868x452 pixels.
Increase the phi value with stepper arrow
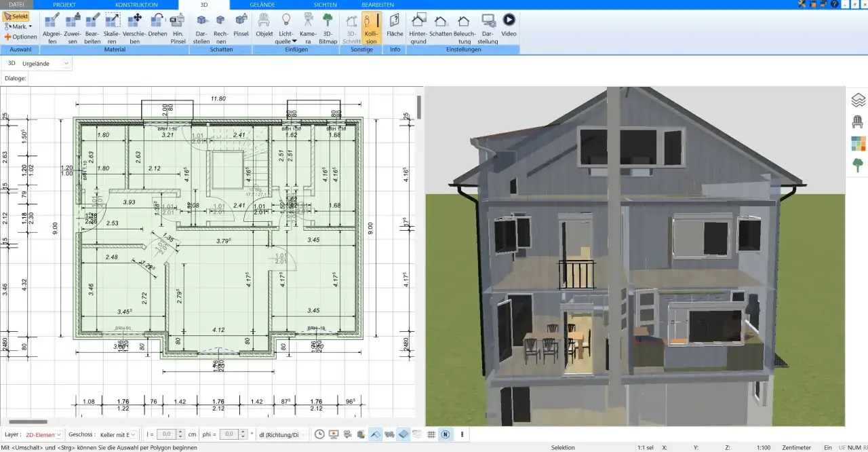[x=244, y=432]
